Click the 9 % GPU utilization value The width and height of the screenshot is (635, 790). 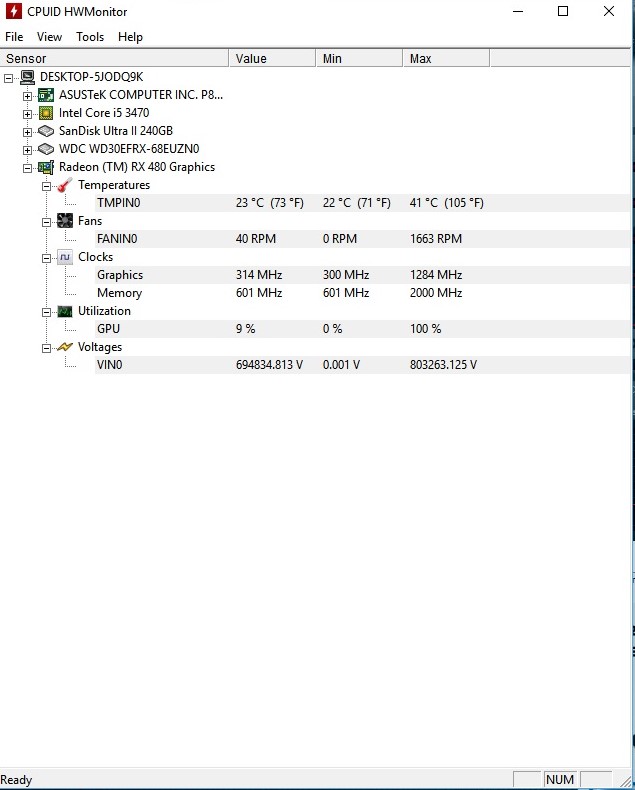(245, 329)
